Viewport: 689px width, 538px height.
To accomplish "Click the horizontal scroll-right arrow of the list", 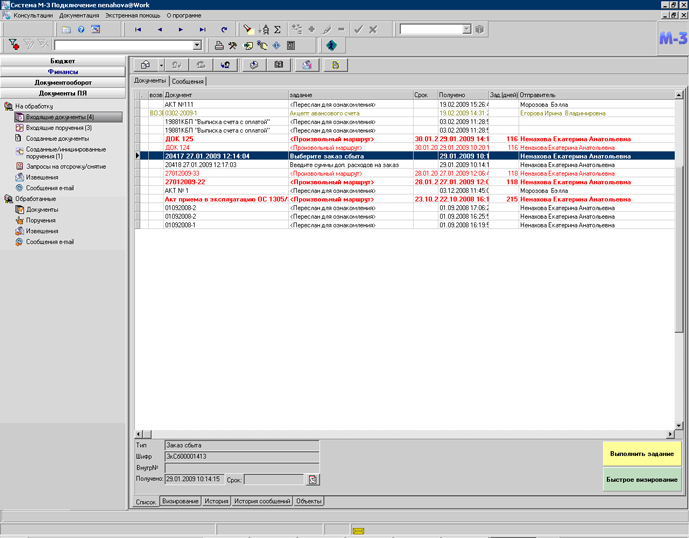I will 671,434.
